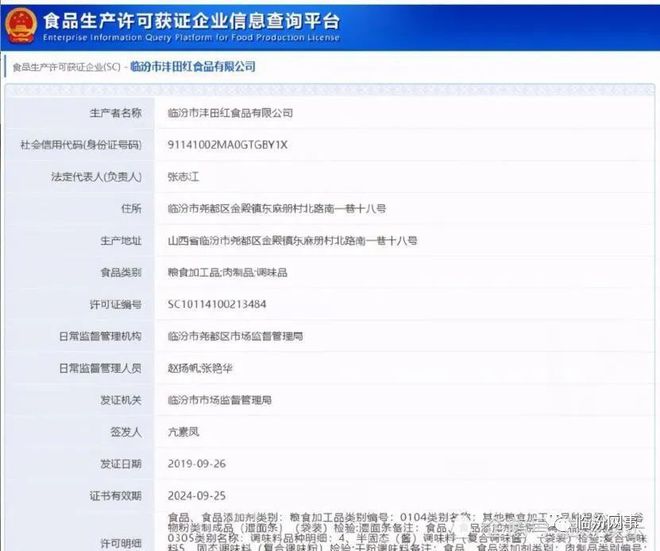Select the label 许可证编号
This screenshot has height=551, width=660.
point(115,304)
